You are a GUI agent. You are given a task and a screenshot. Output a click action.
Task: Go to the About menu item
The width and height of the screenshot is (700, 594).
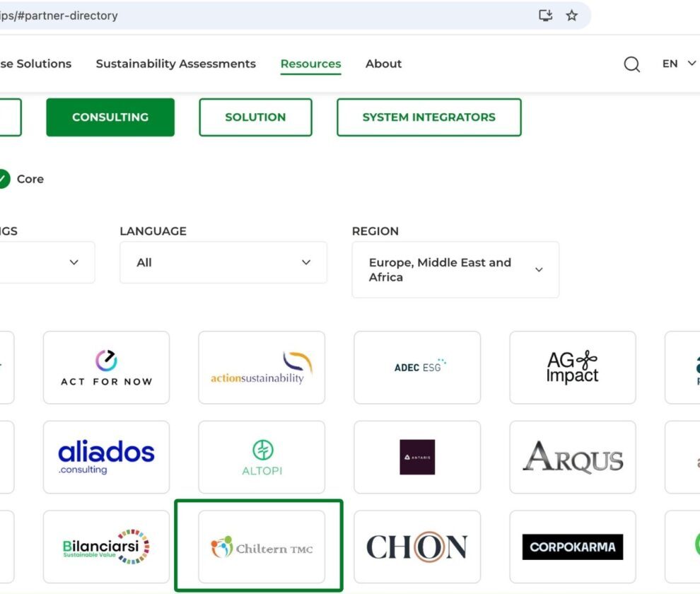383,64
